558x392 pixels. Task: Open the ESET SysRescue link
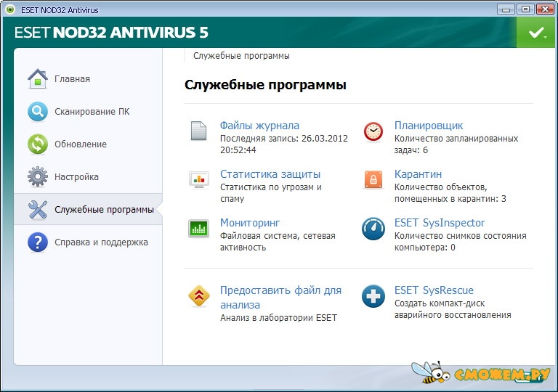pyautogui.click(x=434, y=290)
